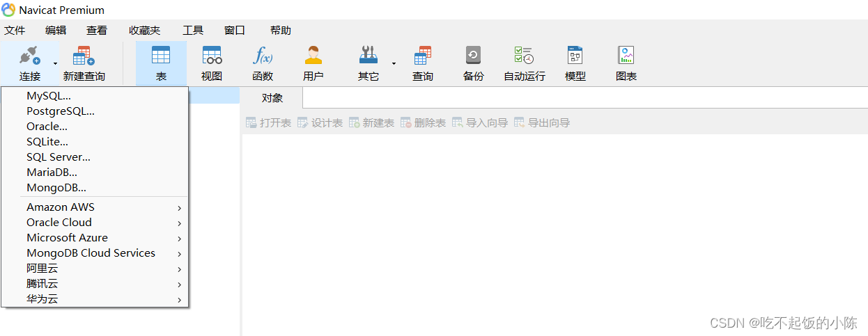Open the 编辑 (Edit) menu
The image size is (868, 336).
pos(56,30)
